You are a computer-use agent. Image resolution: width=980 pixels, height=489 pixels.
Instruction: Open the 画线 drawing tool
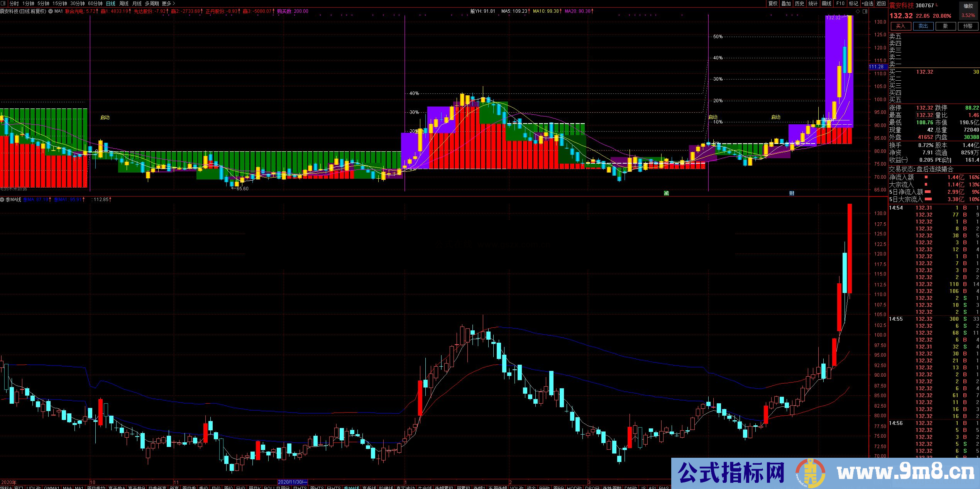point(826,3)
